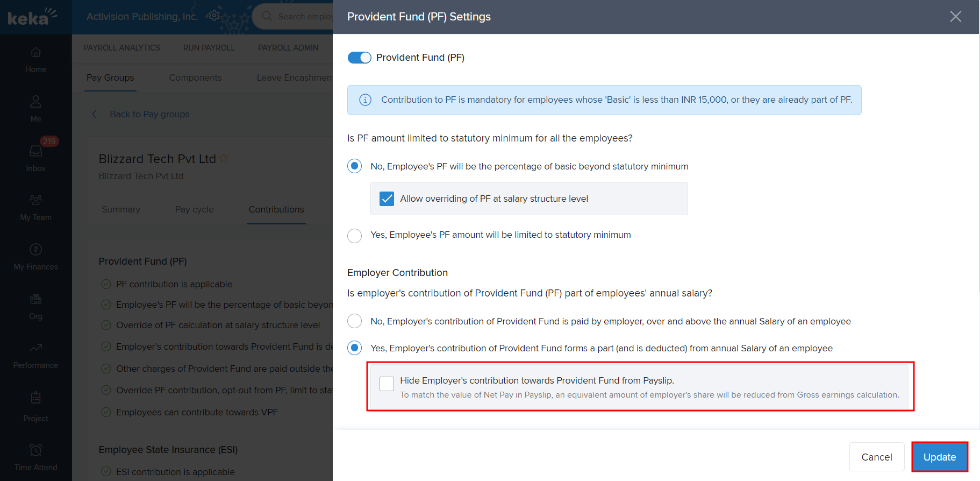Select Yes, PF limited to statutory minimum

pyautogui.click(x=355, y=236)
